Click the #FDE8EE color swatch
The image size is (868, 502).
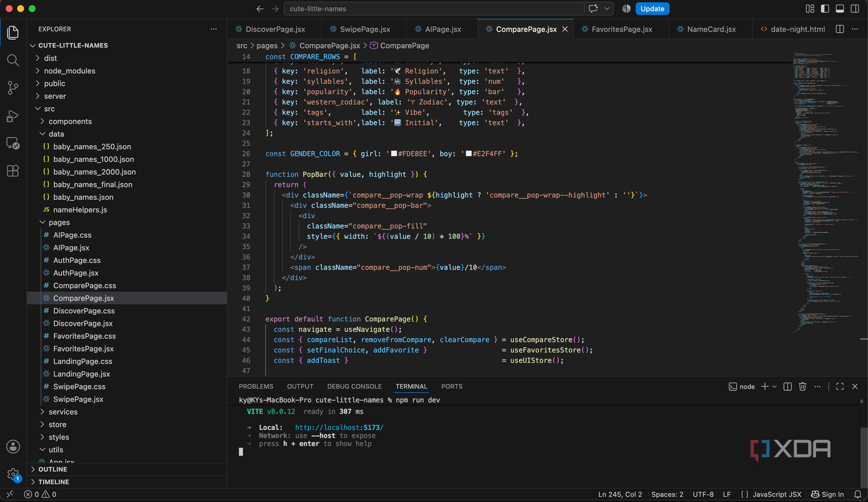pyautogui.click(x=394, y=153)
